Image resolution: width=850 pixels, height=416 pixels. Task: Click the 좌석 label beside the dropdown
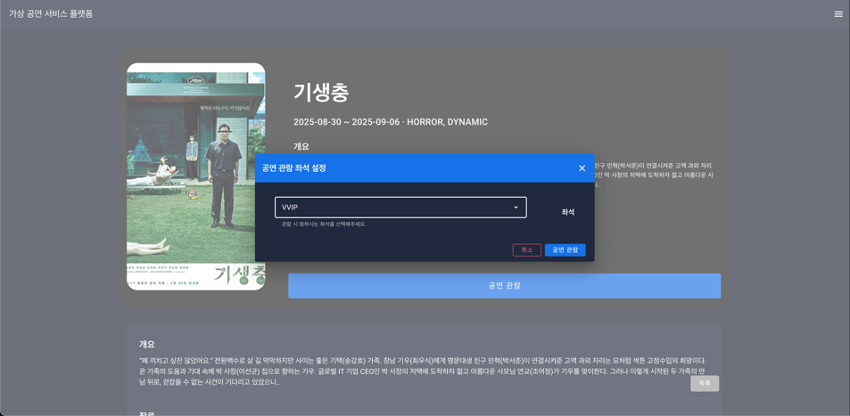[x=568, y=212]
